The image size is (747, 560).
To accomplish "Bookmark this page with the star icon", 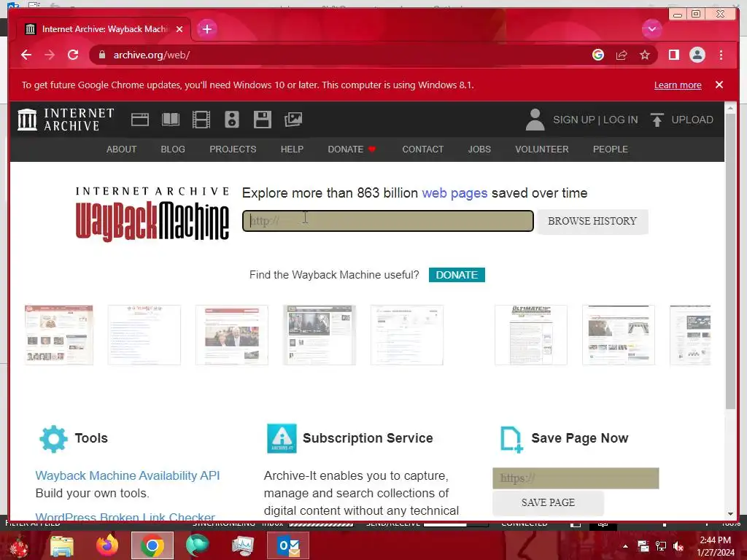I will [645, 55].
